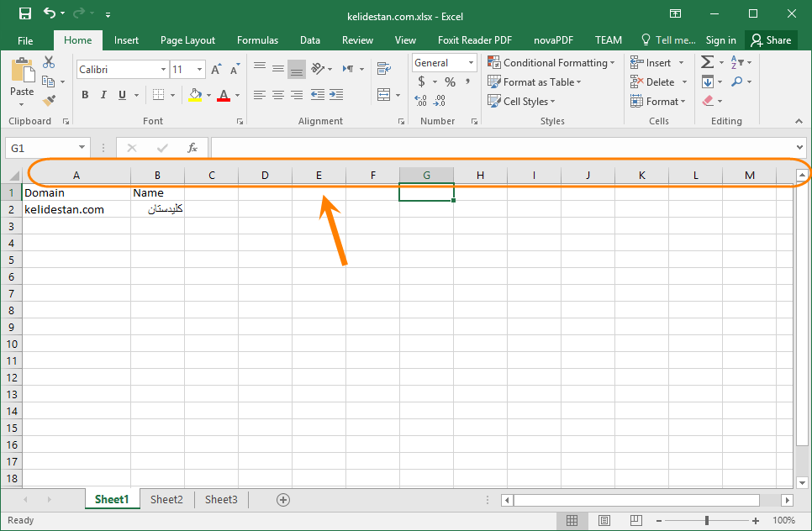Click the Fill down icon

[708, 81]
